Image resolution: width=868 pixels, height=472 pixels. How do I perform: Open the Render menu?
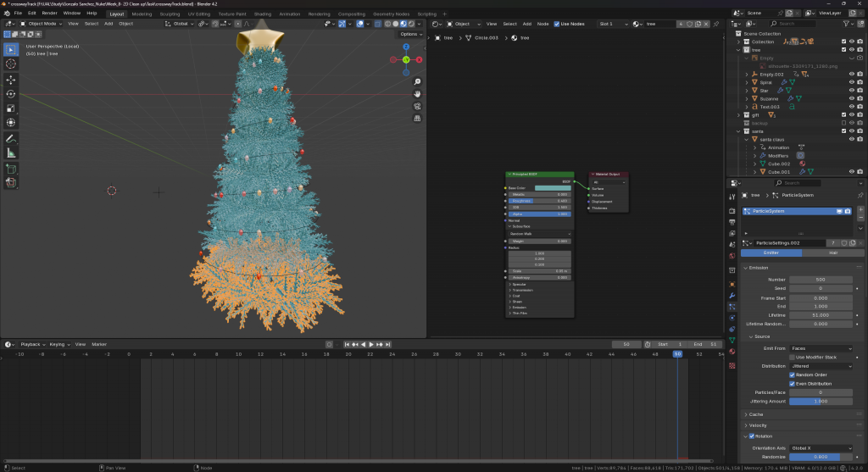49,14
